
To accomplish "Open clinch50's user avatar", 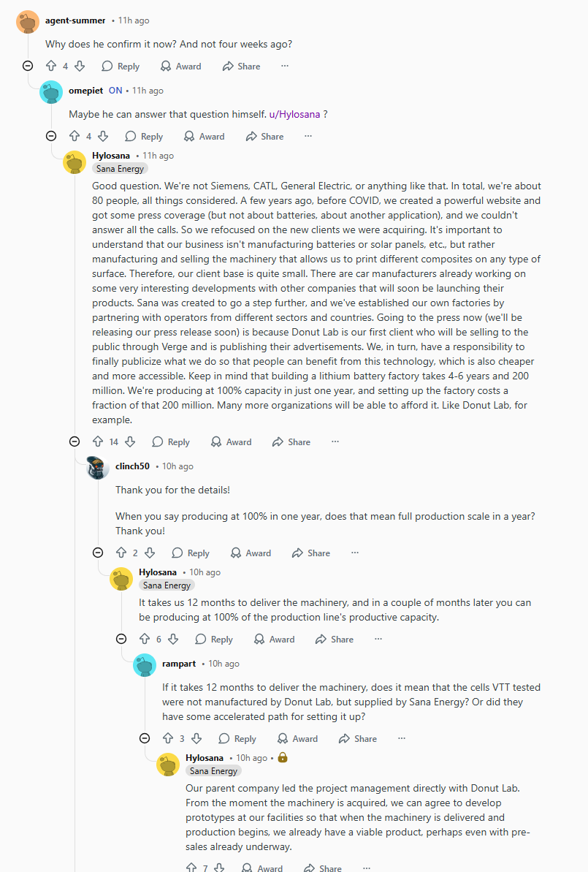I will (x=98, y=467).
